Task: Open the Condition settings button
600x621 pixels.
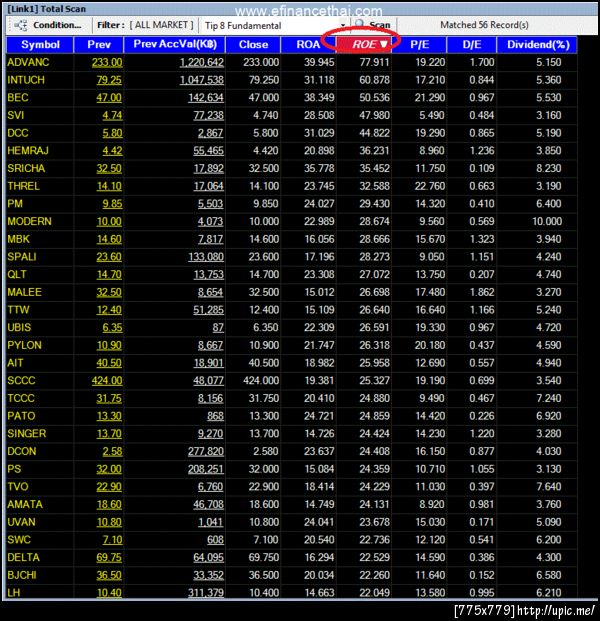Action: click(x=48, y=25)
